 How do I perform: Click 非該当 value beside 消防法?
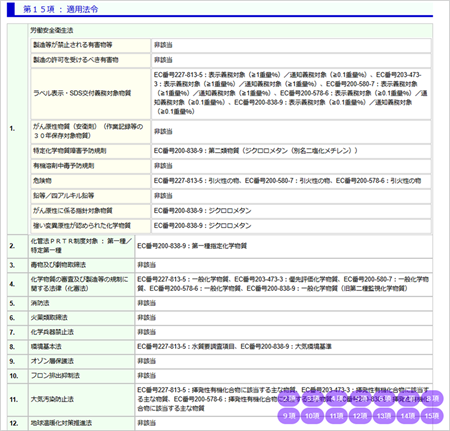147,303
